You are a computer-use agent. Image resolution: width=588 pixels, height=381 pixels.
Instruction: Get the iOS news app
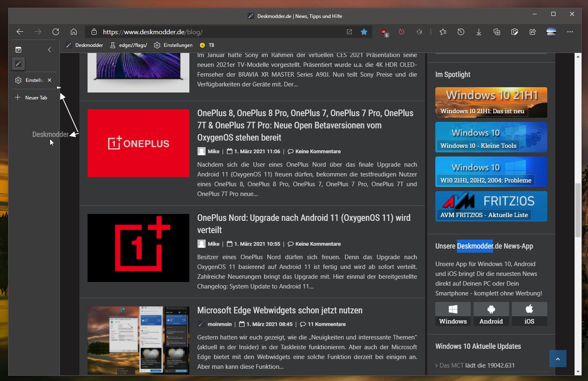pyautogui.click(x=529, y=314)
